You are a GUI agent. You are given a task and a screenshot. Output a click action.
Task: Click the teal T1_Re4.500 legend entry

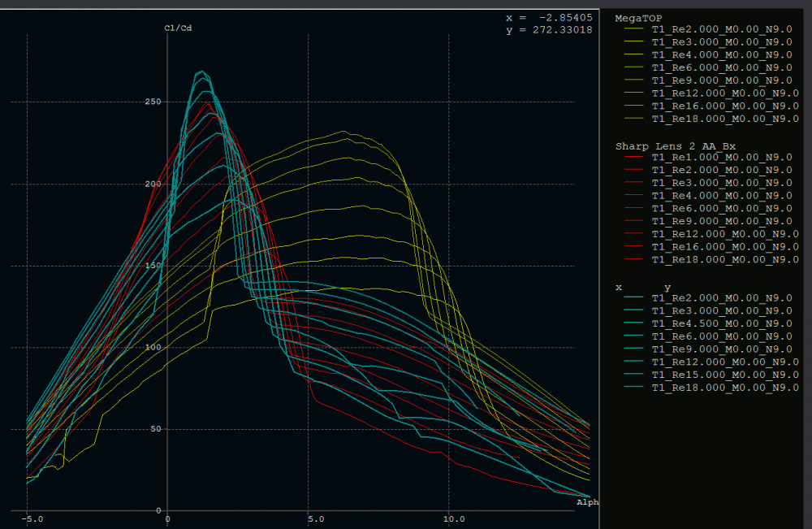click(x=722, y=323)
